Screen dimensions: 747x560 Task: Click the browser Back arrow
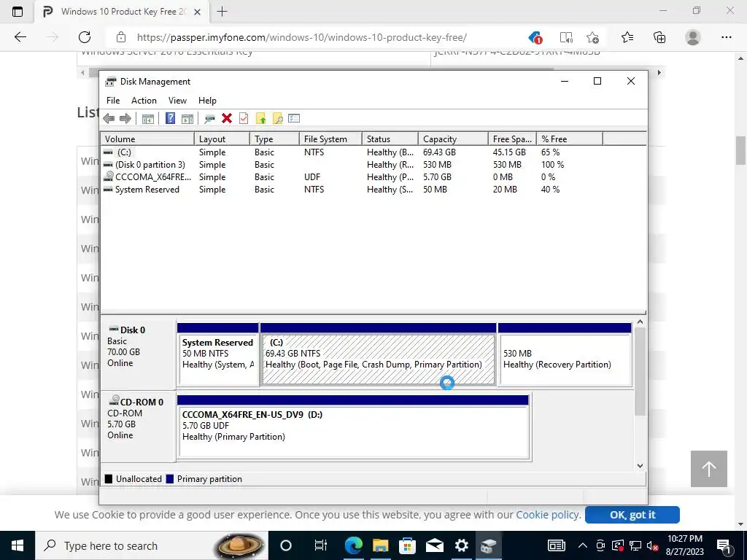tap(20, 37)
